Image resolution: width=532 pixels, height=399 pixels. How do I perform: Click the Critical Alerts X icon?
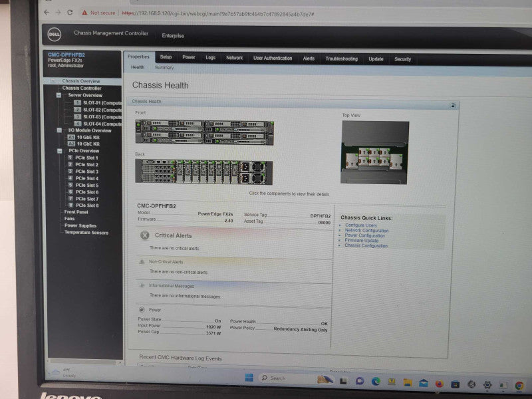coord(145,235)
